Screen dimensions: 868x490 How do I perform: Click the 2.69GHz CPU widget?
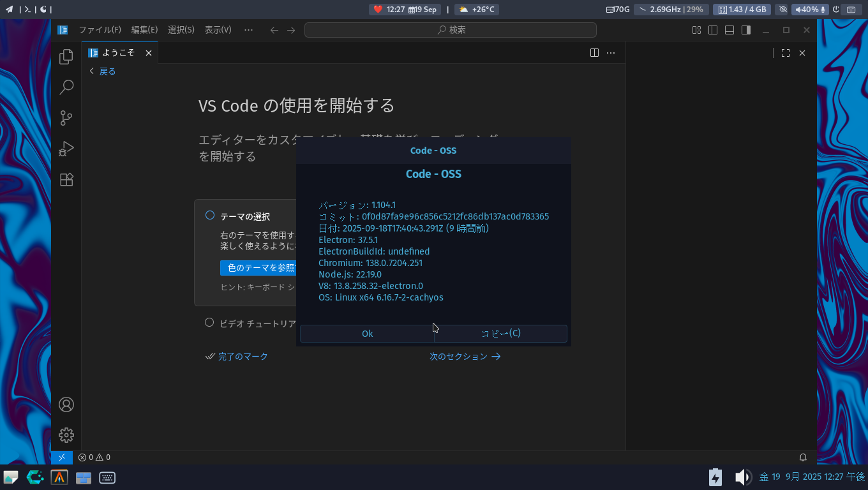click(x=671, y=10)
